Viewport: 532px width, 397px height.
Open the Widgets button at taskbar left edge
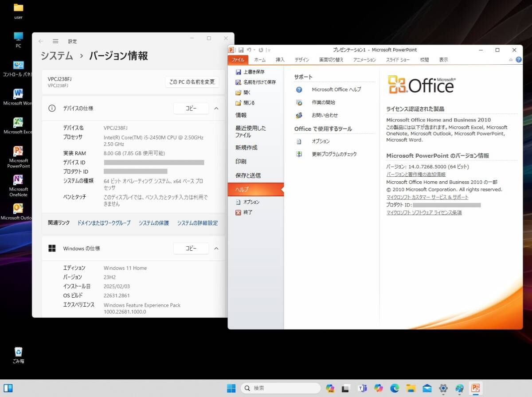click(x=8, y=388)
